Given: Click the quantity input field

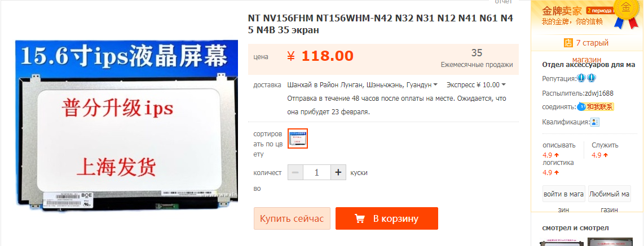Looking at the screenshot, I should click(317, 173).
